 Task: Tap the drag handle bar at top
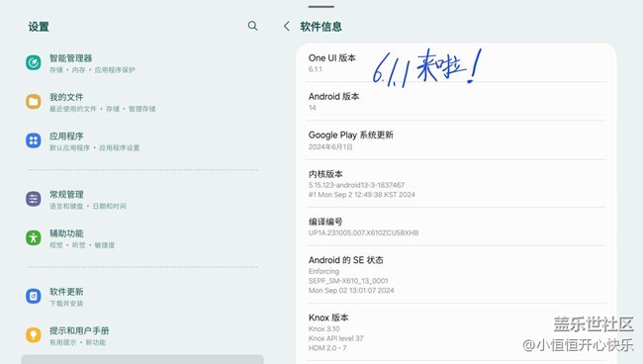click(x=321, y=7)
